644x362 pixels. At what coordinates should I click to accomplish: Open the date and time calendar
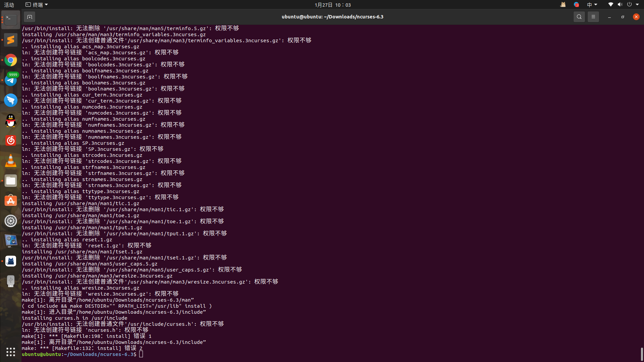332,5
